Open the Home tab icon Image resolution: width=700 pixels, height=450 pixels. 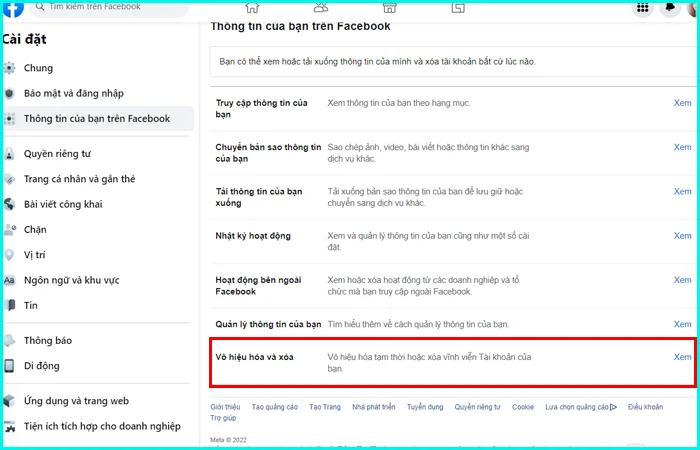252,7
